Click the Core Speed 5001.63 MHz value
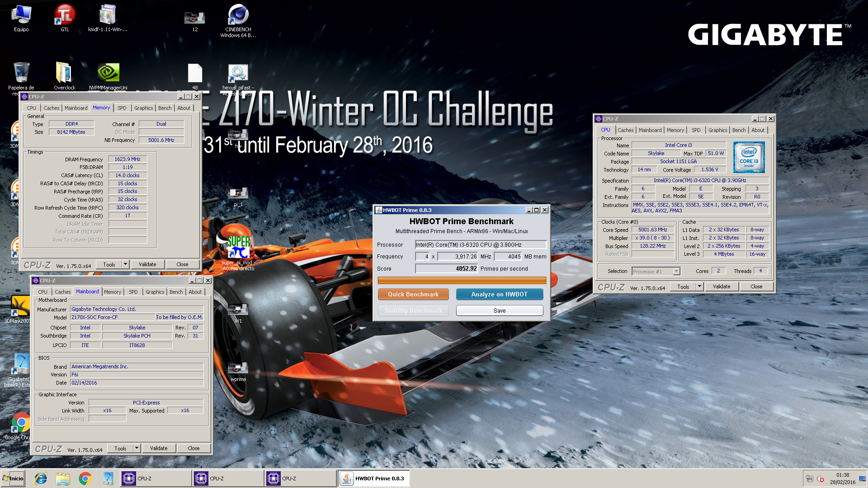The image size is (868, 488). pos(652,230)
